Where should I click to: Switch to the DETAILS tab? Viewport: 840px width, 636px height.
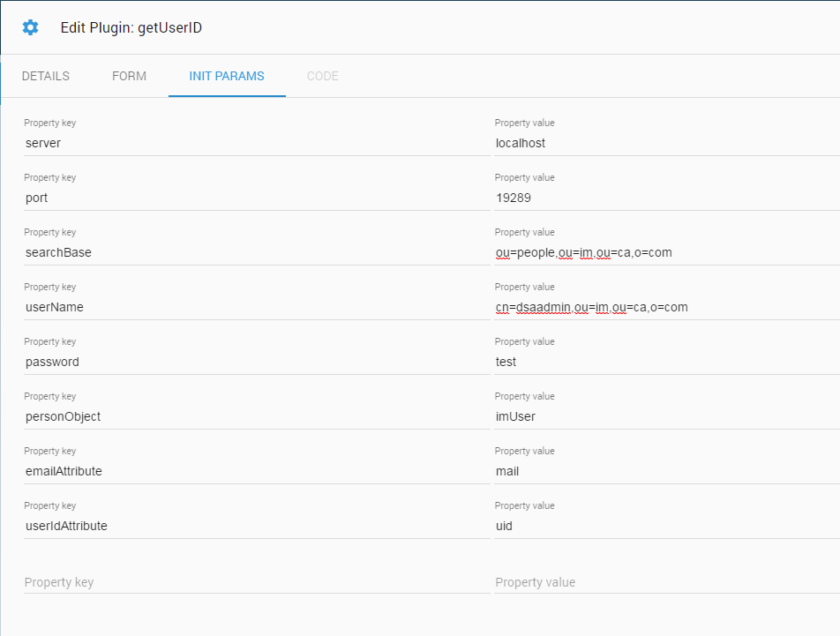(x=46, y=76)
